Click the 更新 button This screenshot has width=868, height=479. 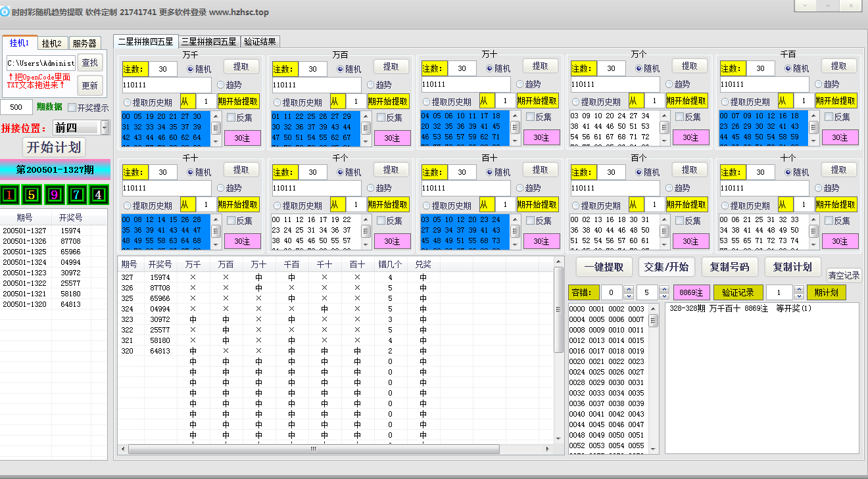(x=90, y=85)
